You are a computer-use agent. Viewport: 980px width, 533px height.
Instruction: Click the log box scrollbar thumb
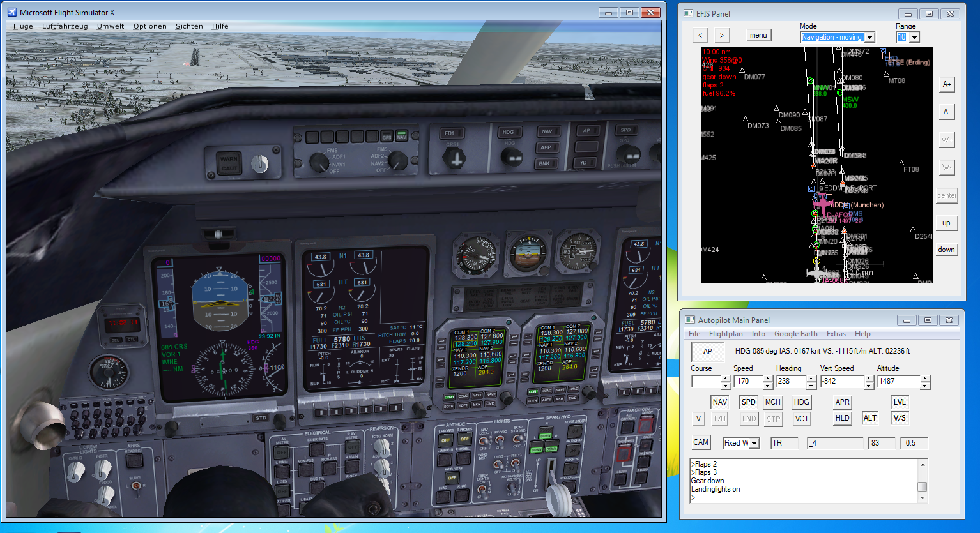923,487
